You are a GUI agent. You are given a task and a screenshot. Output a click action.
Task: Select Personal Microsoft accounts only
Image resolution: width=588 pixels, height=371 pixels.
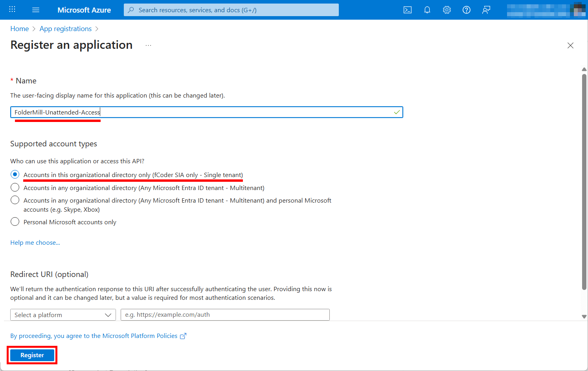[15, 221]
